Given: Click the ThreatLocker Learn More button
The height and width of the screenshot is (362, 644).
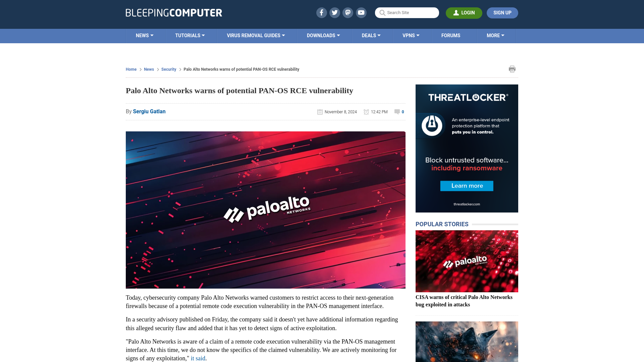Looking at the screenshot, I should [467, 186].
